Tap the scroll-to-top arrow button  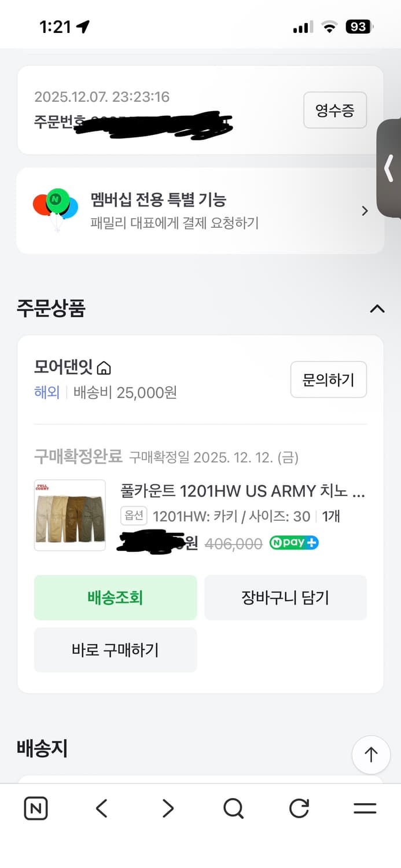(x=371, y=755)
